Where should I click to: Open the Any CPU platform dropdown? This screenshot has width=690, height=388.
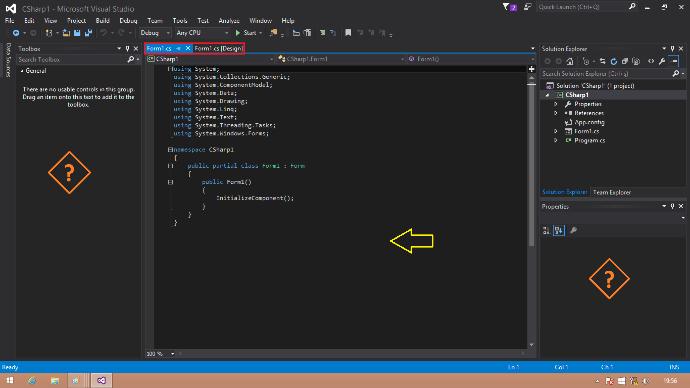(202, 33)
